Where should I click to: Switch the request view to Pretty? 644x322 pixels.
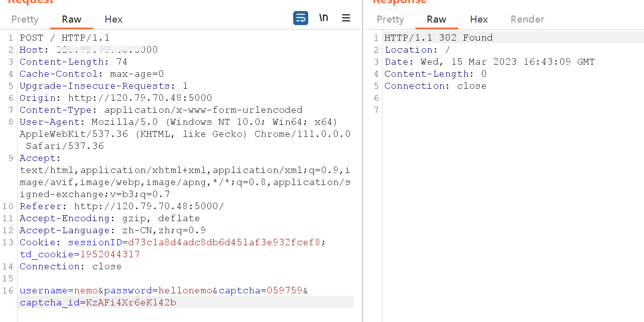(x=25, y=19)
